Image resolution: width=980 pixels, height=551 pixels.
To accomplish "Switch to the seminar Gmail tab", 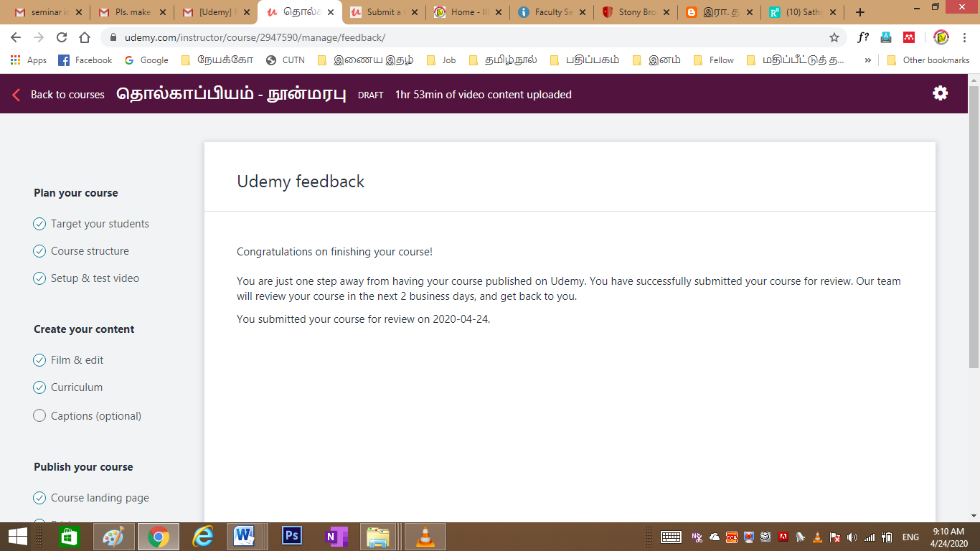I will tap(50, 12).
